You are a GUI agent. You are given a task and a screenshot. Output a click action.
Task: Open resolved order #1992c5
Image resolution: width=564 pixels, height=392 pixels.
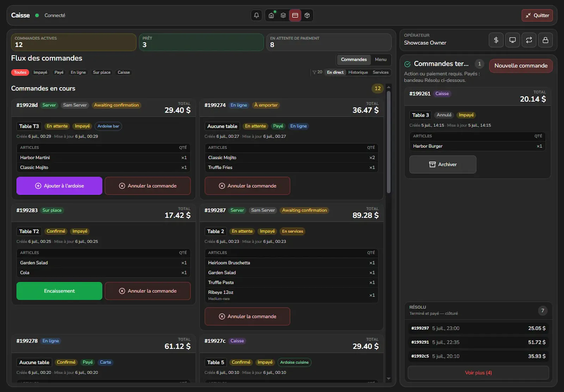(x=478, y=356)
